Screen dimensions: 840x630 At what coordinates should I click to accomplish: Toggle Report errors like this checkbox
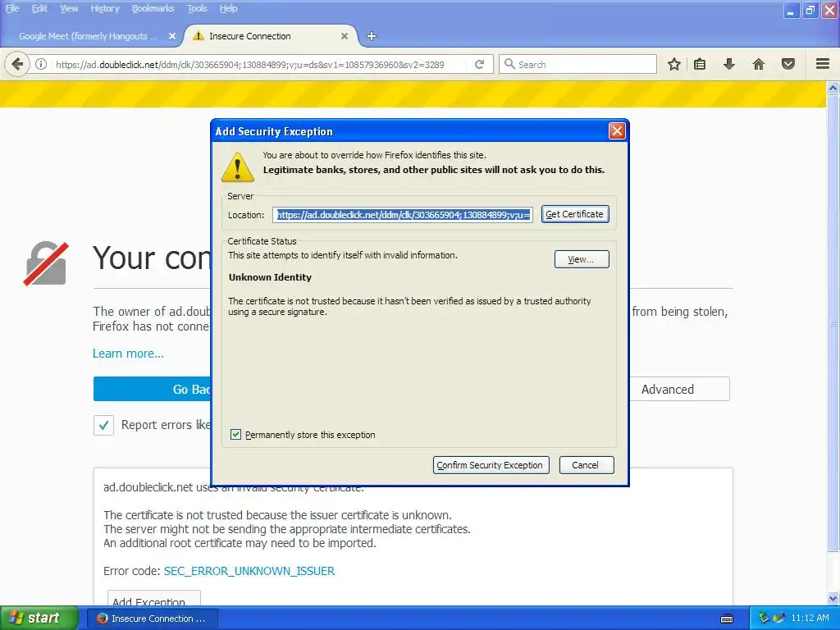pyautogui.click(x=103, y=426)
